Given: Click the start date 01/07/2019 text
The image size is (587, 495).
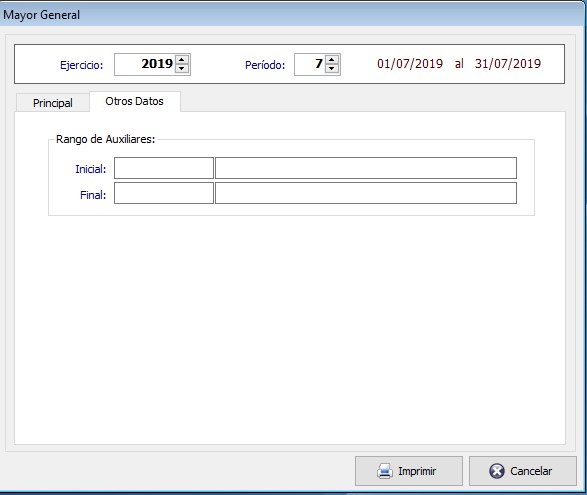Looking at the screenshot, I should coord(410,64).
